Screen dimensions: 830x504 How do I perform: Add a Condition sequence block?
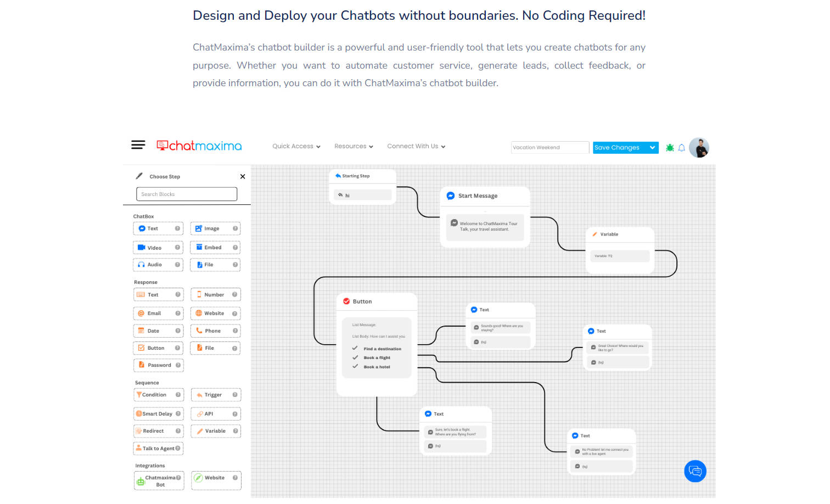pos(159,395)
